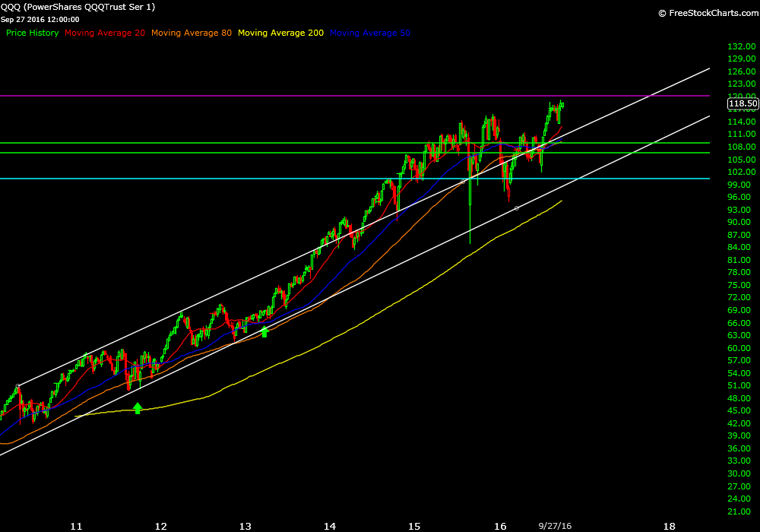Click the green up arrow near year 12
The height and width of the screenshot is (532, 760).
(x=138, y=408)
